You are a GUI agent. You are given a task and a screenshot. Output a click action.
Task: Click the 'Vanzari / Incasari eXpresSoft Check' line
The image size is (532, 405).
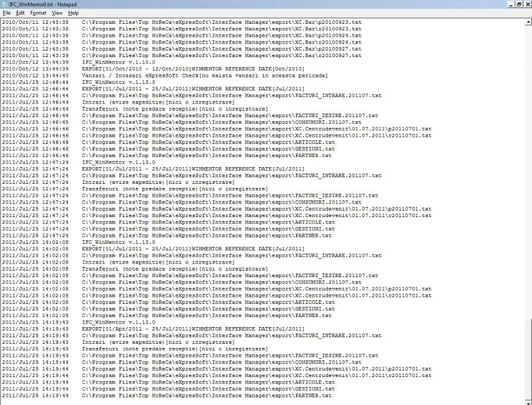point(165,76)
